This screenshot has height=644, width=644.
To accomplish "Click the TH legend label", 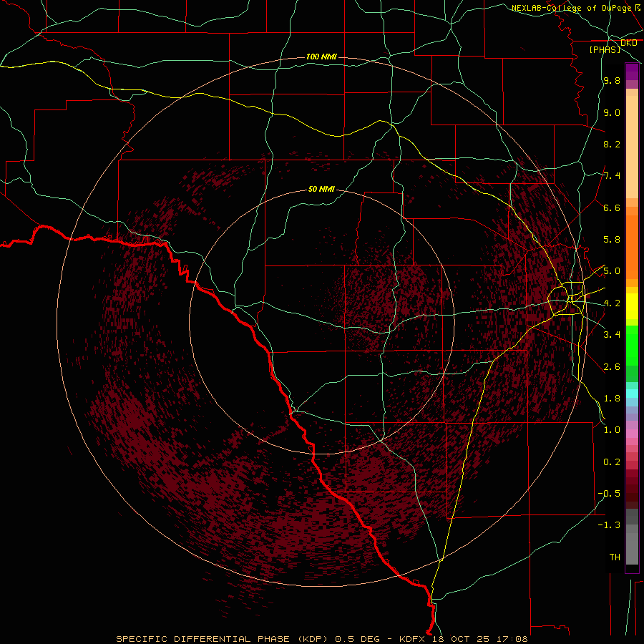I will [x=615, y=557].
